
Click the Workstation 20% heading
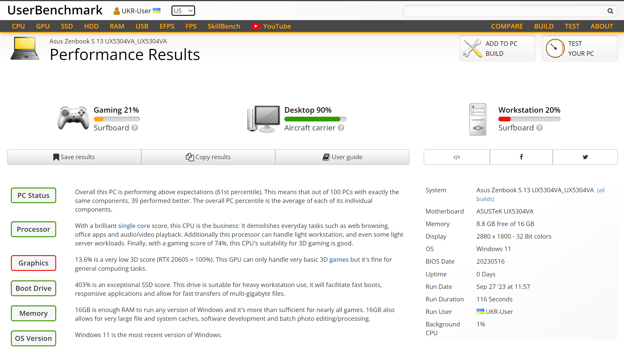point(529,110)
